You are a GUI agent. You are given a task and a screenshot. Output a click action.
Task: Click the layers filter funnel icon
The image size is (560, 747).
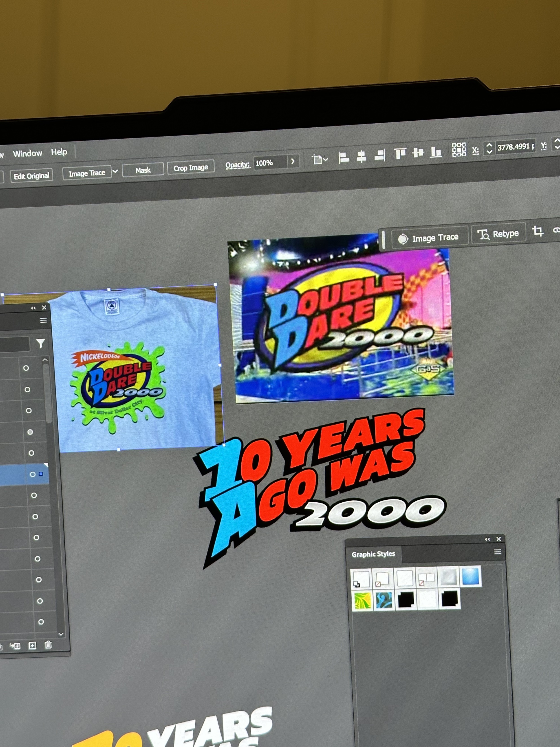click(40, 344)
